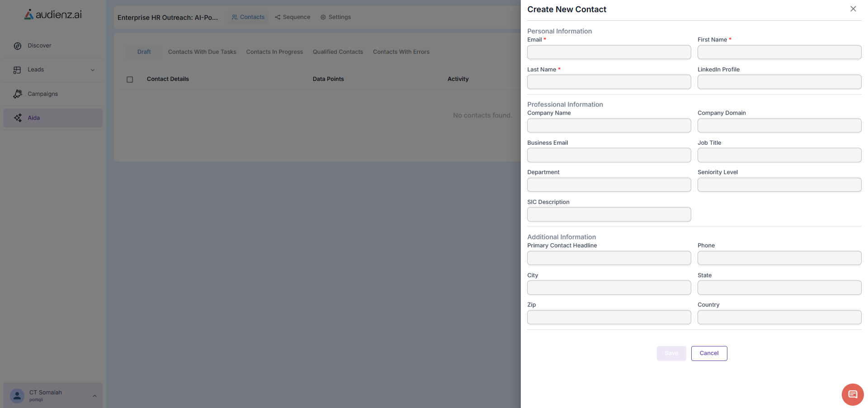The height and width of the screenshot is (408, 868).
Task: Click the campaign title Enterprise HR Outreach
Action: click(168, 18)
